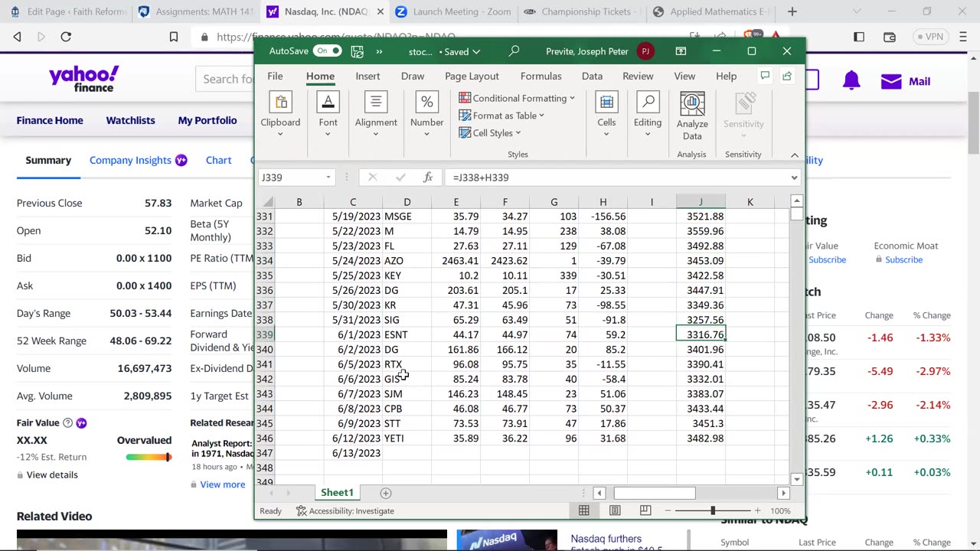Viewport: 980px width, 551px height.
Task: Open the My Portfolio link on Yahoo Finance
Action: click(x=207, y=120)
